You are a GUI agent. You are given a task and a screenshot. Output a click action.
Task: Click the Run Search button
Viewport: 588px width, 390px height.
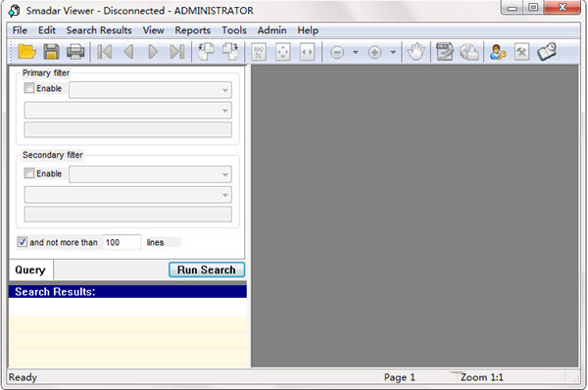pyautogui.click(x=207, y=270)
